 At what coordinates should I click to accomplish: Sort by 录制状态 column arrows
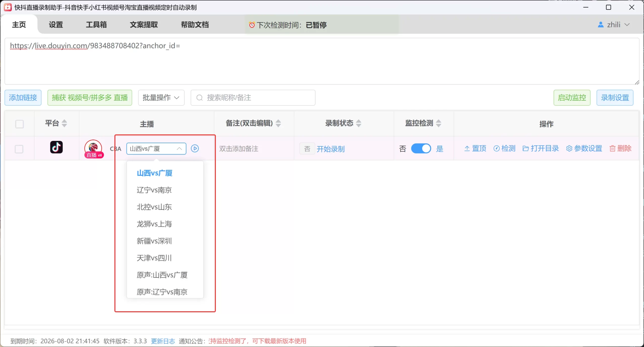(x=359, y=123)
